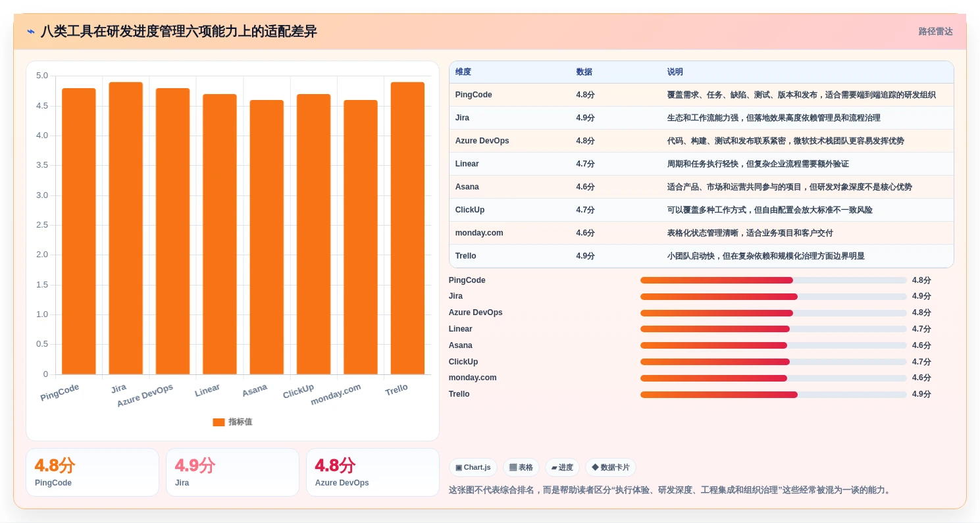The height and width of the screenshot is (523, 980).
Task: Click the 进度 tag chip
Action: [563, 468]
